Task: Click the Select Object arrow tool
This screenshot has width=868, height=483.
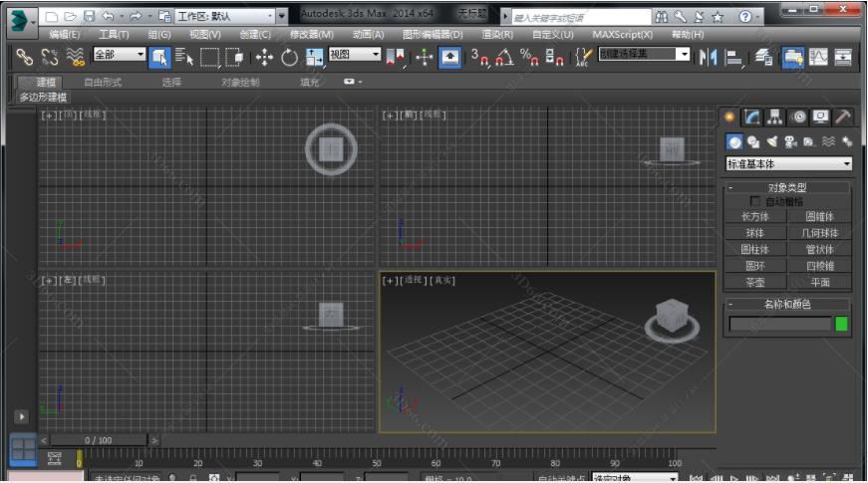Action: (x=159, y=57)
